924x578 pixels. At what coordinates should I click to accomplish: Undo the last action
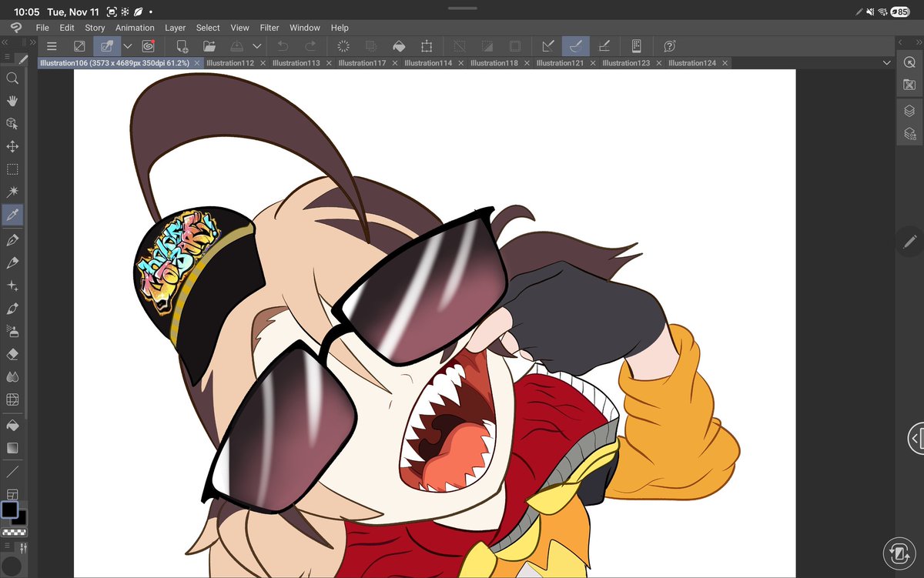coord(283,46)
